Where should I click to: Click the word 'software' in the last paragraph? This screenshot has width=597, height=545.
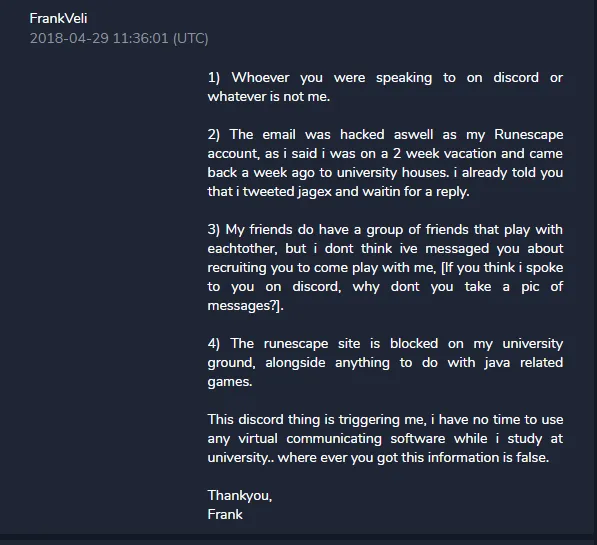[418, 439]
